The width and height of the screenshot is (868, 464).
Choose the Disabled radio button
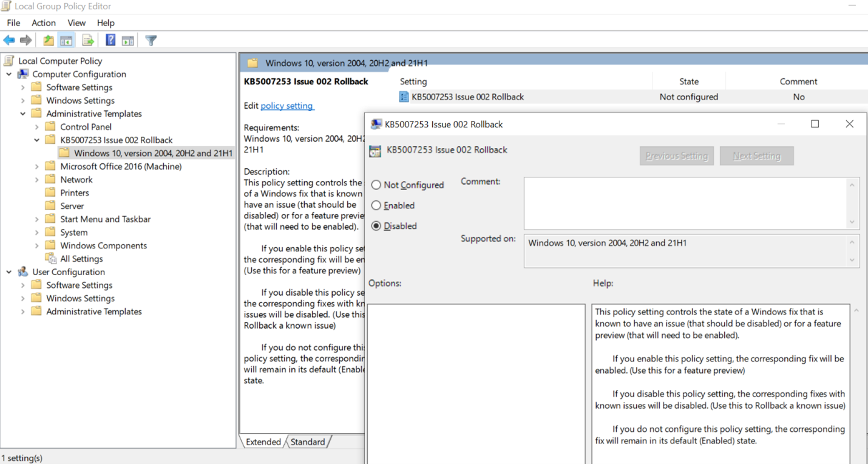(x=376, y=225)
